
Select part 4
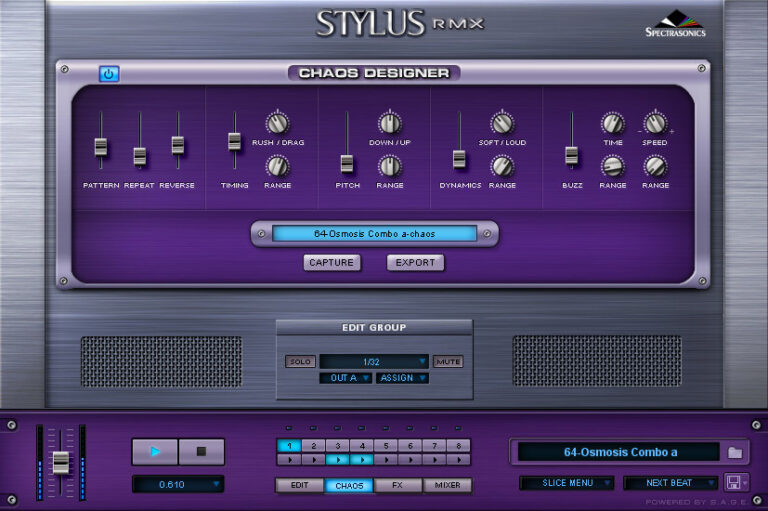coord(362,446)
